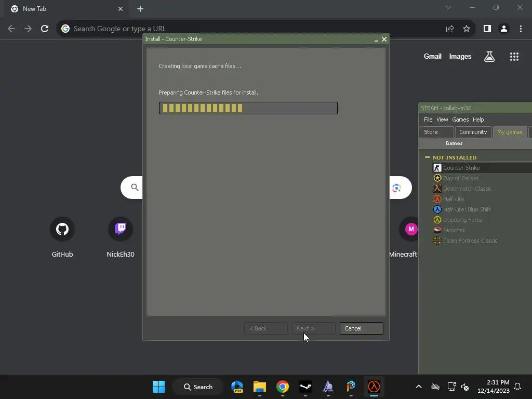Click the < Back button in installer
The height and width of the screenshot is (399, 532).
[265, 328]
